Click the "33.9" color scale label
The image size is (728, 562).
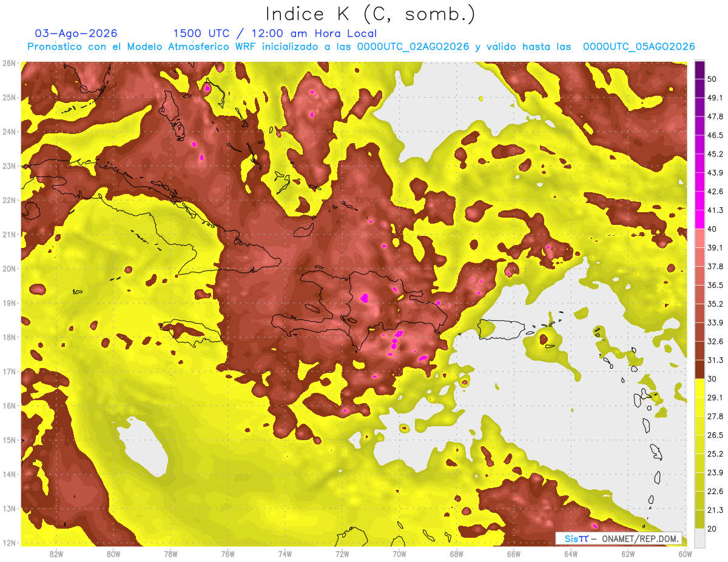715,323
